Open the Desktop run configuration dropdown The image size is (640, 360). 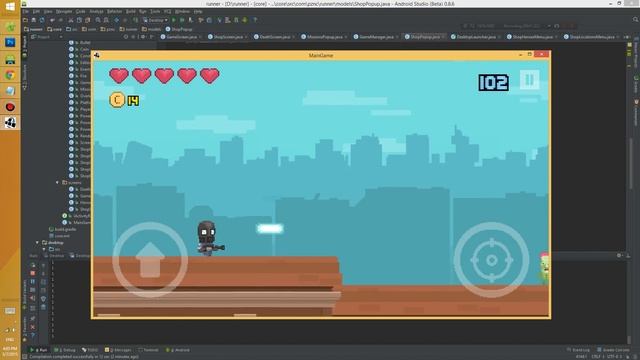pyautogui.click(x=155, y=20)
